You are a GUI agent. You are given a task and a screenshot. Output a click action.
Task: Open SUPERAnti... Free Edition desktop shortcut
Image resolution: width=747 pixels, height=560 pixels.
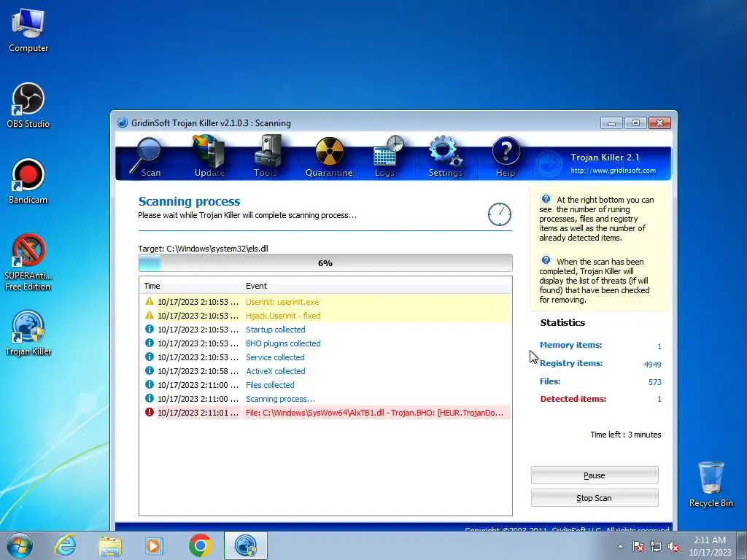(28, 262)
